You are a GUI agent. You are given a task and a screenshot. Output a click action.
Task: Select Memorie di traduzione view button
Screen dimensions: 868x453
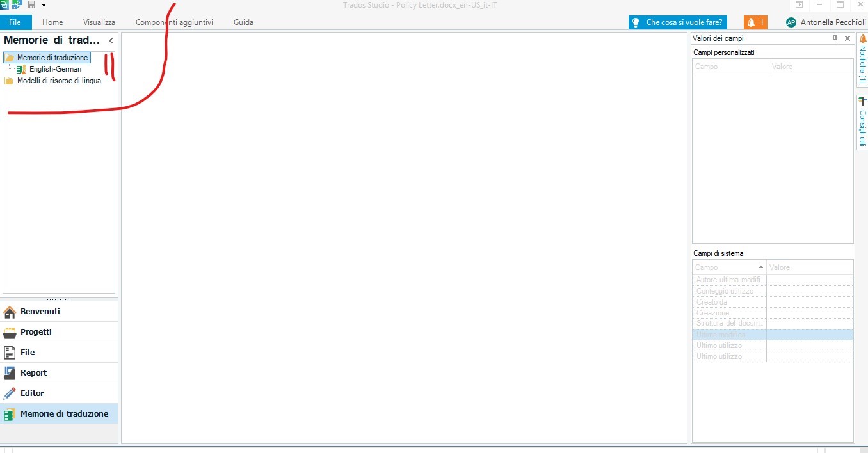point(59,414)
